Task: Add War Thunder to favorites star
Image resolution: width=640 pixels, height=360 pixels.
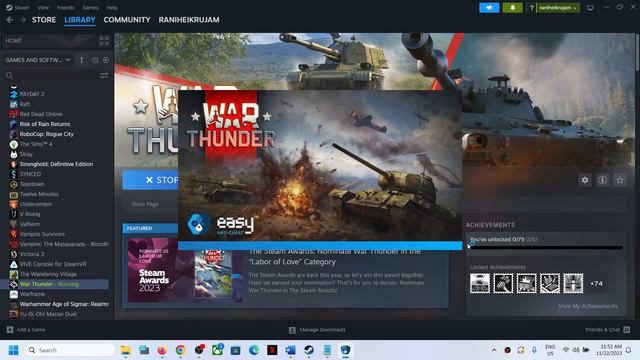Action: 620,180
